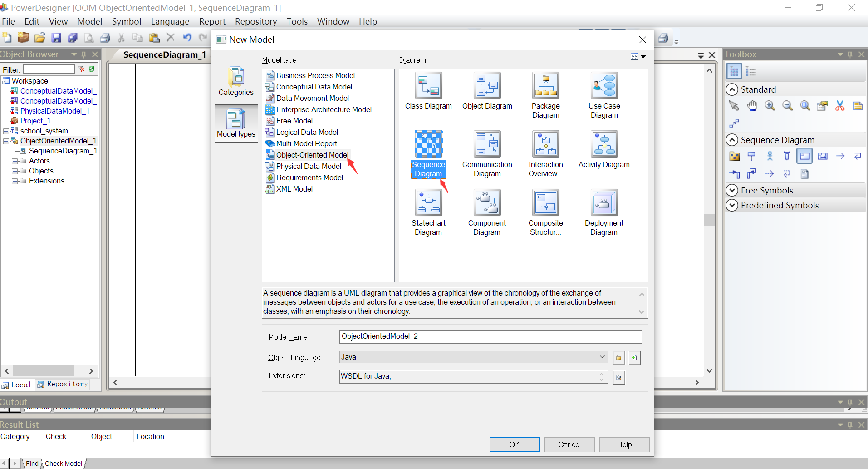Viewport: 868px width, 469px height.
Task: Select the Interaction Frame tool in Toolbox
Action: (x=804, y=156)
